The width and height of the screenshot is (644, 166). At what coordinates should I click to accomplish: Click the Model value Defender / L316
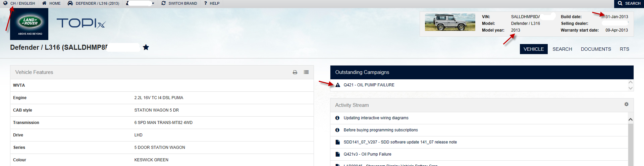click(x=526, y=24)
